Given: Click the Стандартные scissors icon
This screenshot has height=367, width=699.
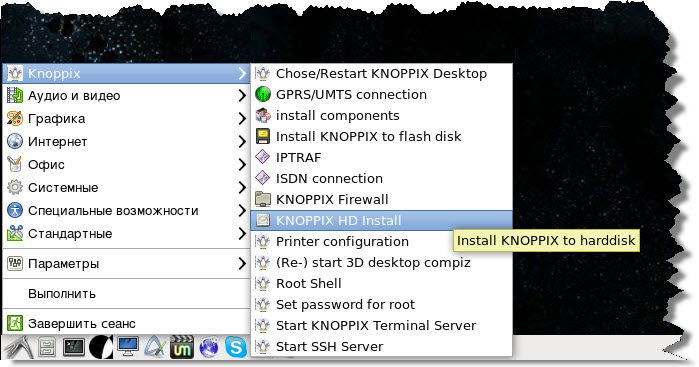Looking at the screenshot, I should [15, 233].
